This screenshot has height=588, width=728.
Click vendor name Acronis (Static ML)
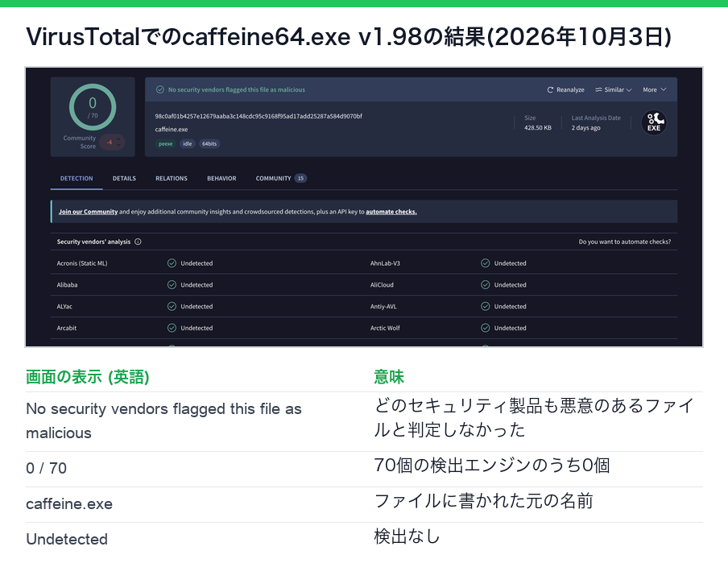point(81,263)
